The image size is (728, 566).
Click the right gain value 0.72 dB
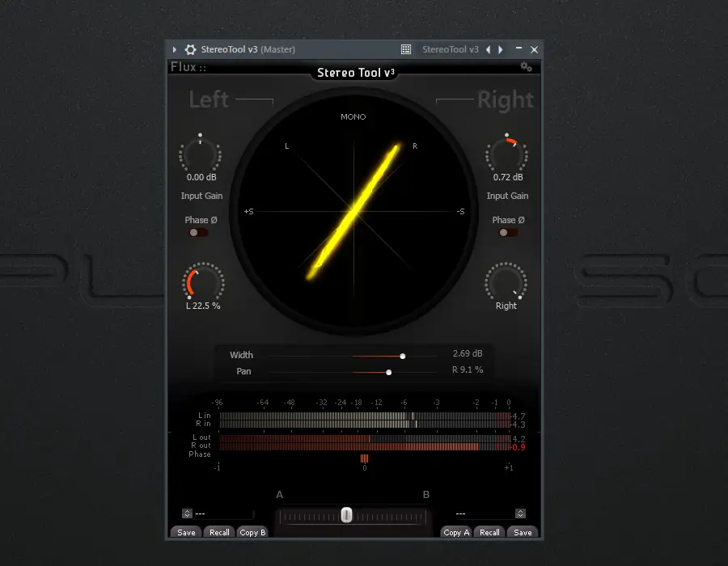tap(508, 177)
